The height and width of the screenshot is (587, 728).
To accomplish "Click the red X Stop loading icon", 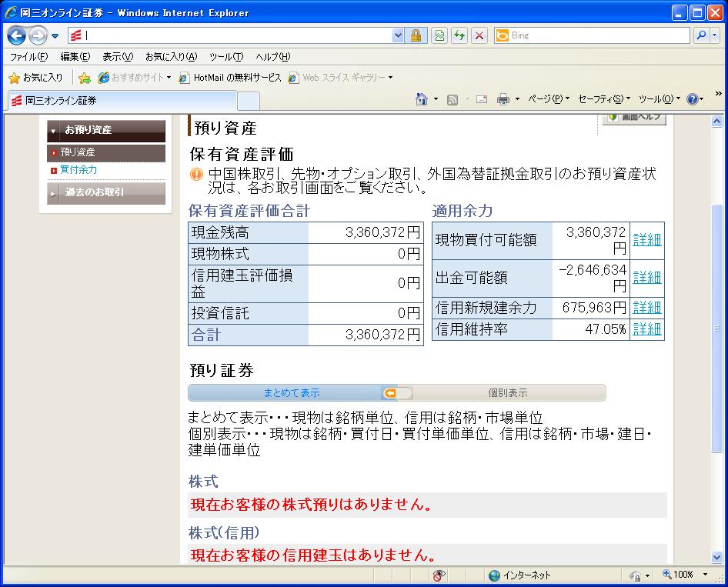I will 479,35.
